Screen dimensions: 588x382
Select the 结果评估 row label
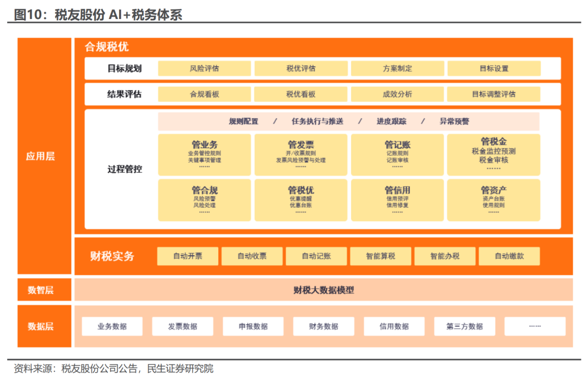pos(125,94)
